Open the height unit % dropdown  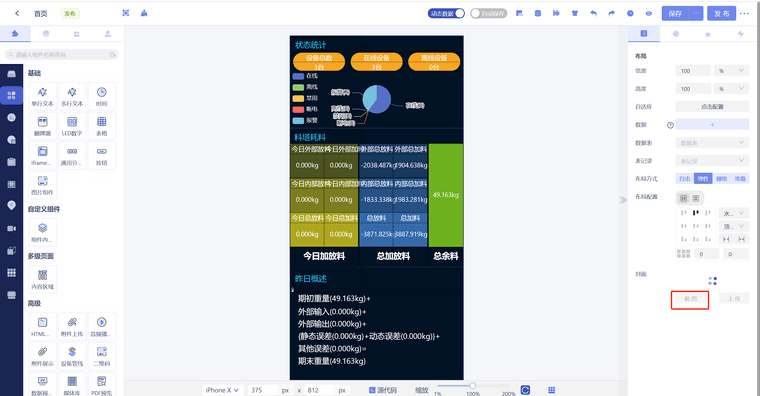point(731,89)
